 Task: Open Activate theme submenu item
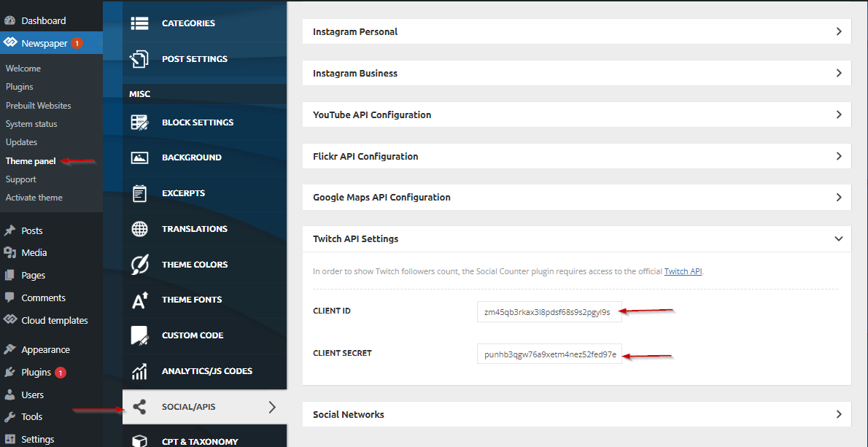click(x=34, y=198)
